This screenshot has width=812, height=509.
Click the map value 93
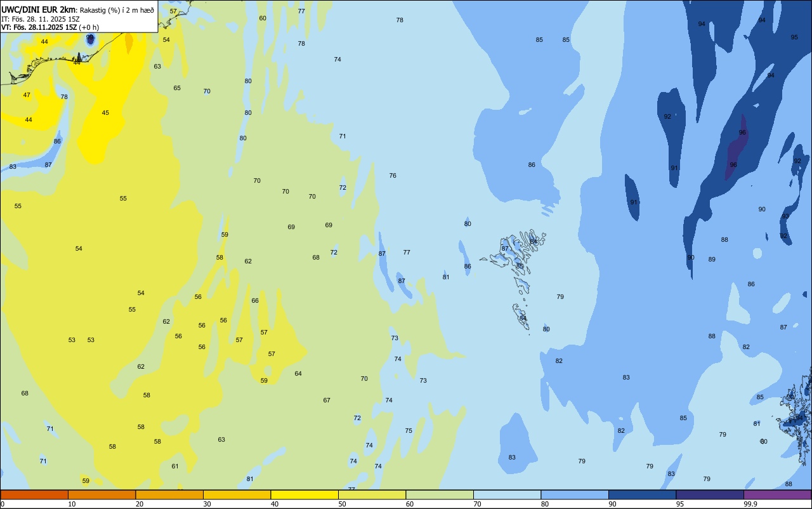point(785,216)
